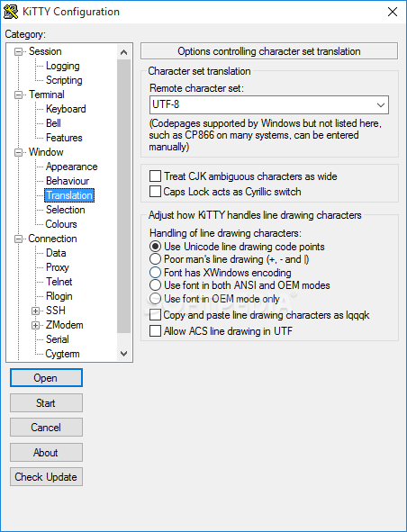Select the SSH category label
This screenshot has height=532, width=407.
(x=55, y=311)
